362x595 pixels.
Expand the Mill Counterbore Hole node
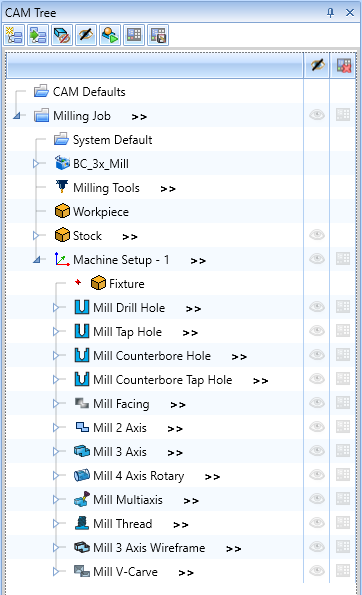56,356
